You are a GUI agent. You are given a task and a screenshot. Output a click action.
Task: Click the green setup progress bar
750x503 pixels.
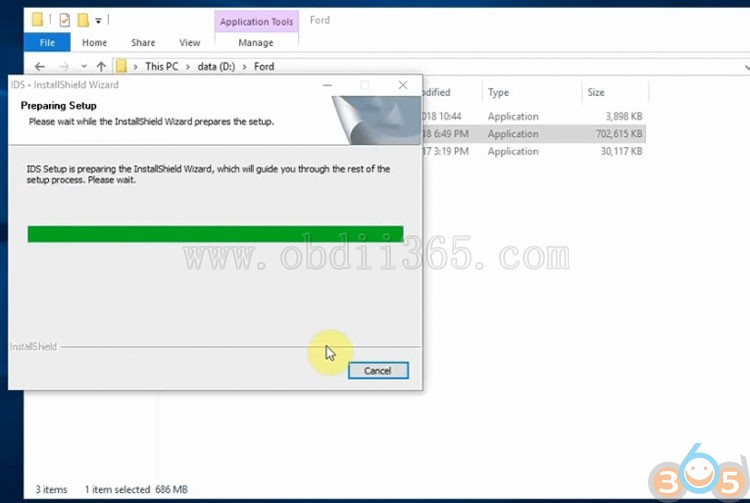click(215, 234)
